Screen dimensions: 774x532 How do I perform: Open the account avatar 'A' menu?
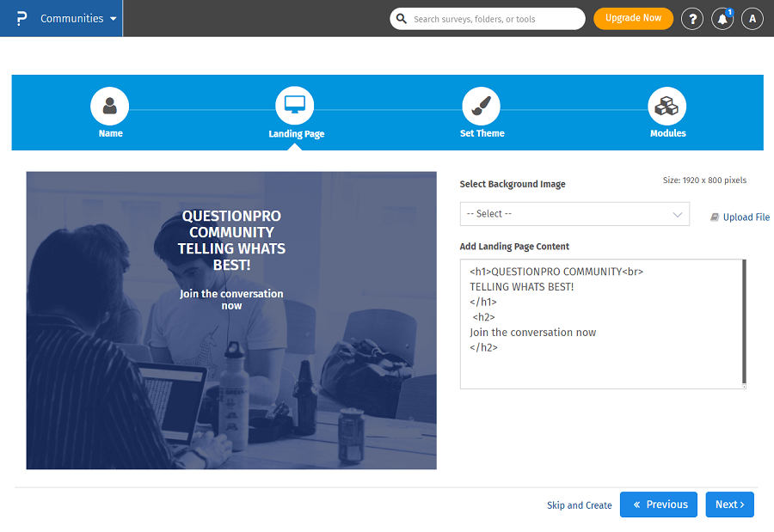pyautogui.click(x=752, y=19)
